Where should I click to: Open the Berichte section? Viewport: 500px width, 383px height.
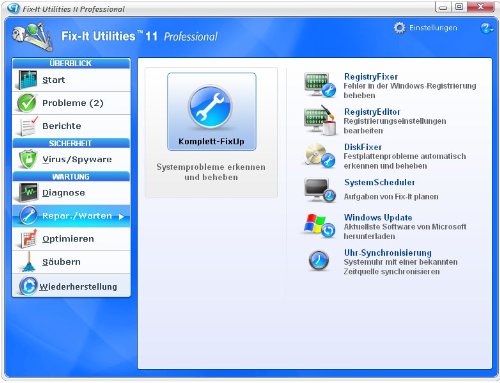[71, 126]
